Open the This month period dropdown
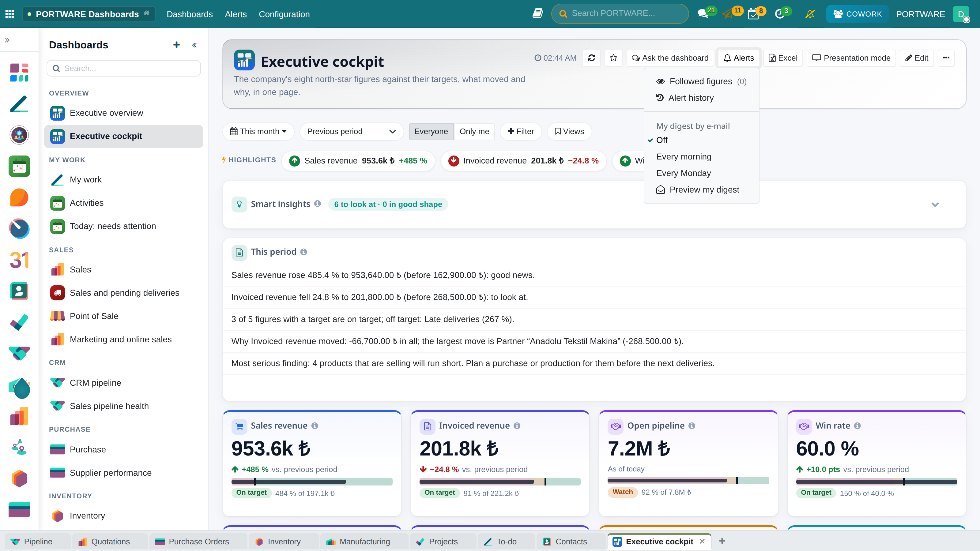This screenshot has width=980, height=551. [x=258, y=132]
